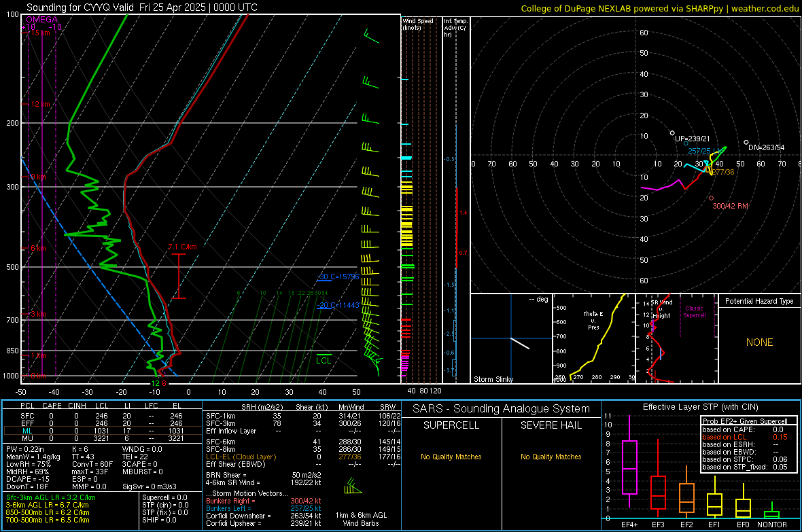The width and height of the screenshot is (802, 532).
Task: Click the Storm Slinky white line marker
Action: click(520, 343)
